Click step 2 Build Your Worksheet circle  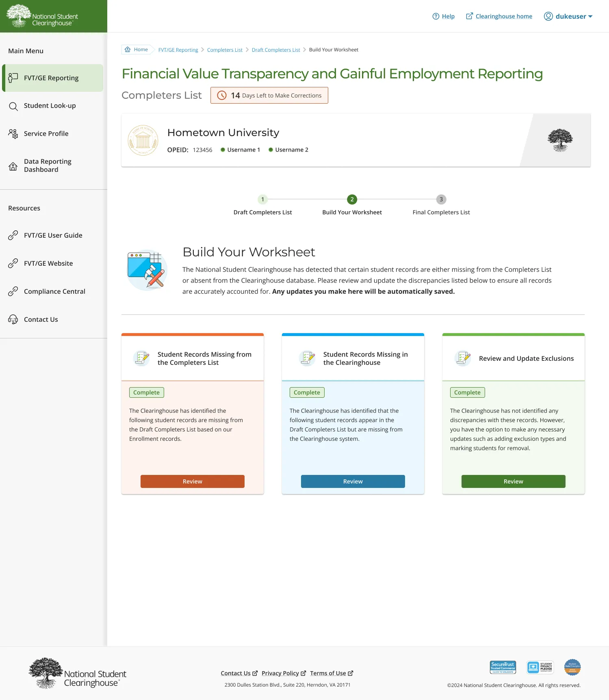pyautogui.click(x=352, y=199)
